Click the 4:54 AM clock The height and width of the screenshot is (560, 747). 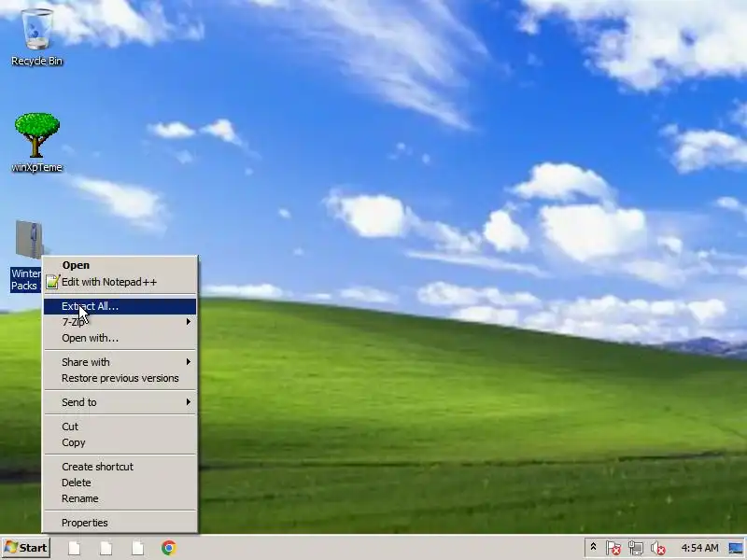pos(699,548)
